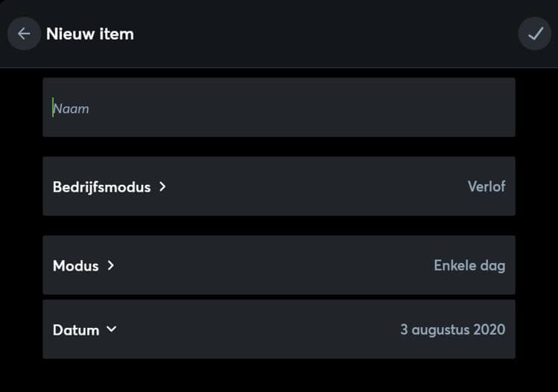Click empty area right of Naam field text
The height and width of the screenshot is (392, 558).
point(335,109)
